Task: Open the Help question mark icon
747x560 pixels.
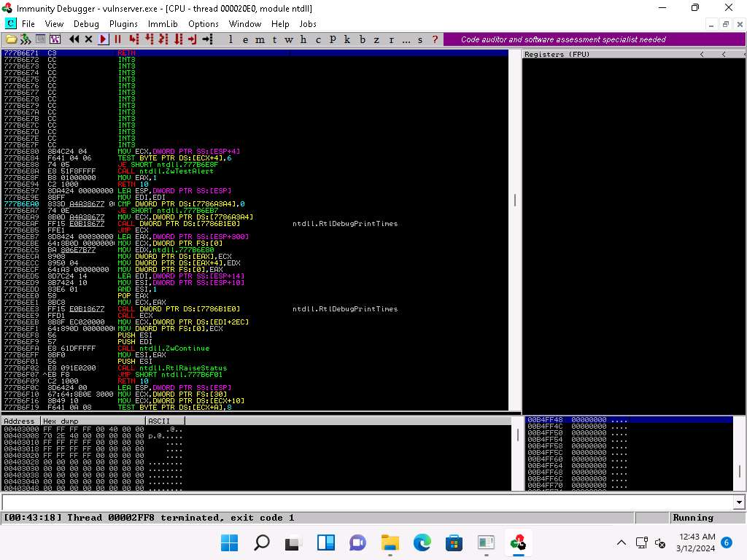Action: pyautogui.click(x=436, y=39)
